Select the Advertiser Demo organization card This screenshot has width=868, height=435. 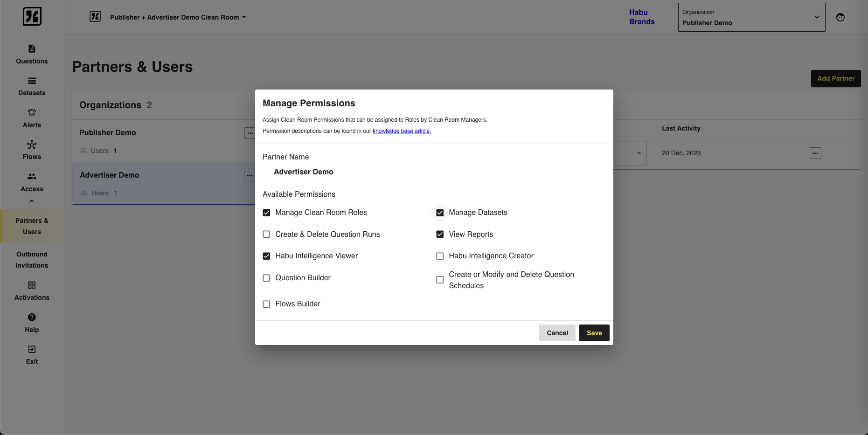[163, 183]
